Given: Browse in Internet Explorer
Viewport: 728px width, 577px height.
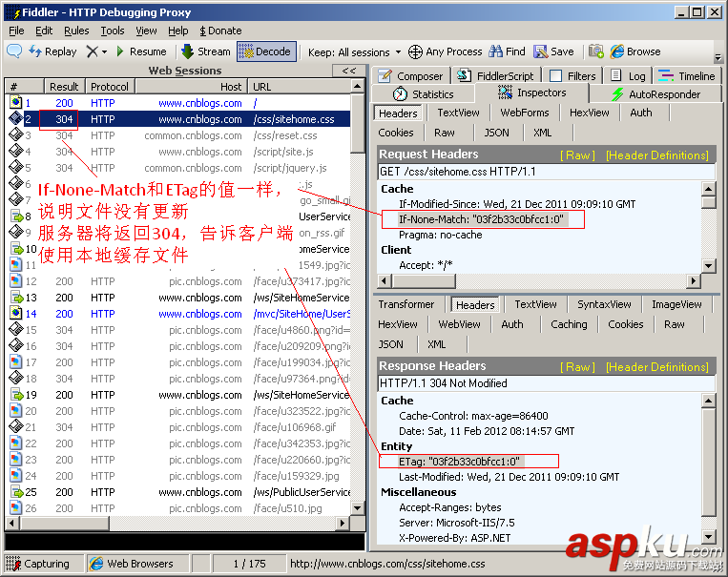Looking at the screenshot, I should pos(635,52).
